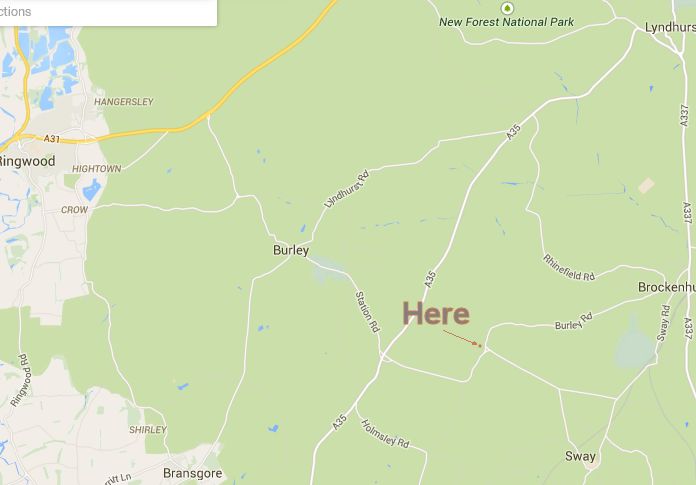
Task: Click the Sway village label
Action: 580,456
